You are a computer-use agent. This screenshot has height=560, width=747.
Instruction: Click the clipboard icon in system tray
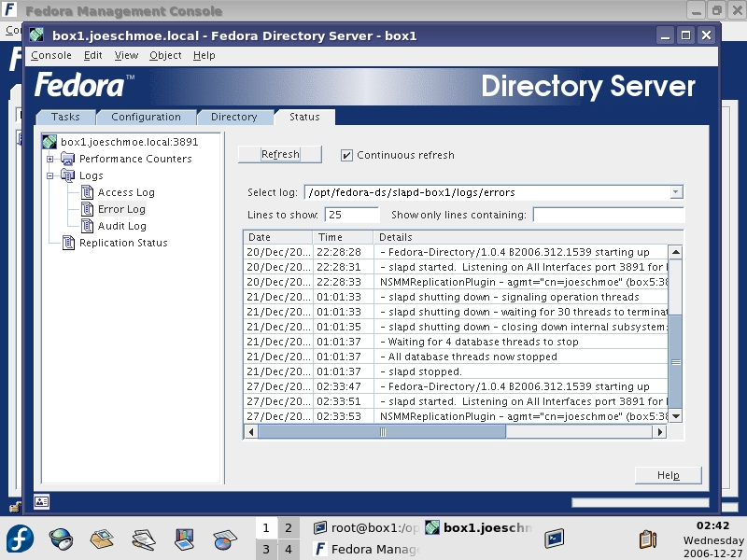point(647,539)
